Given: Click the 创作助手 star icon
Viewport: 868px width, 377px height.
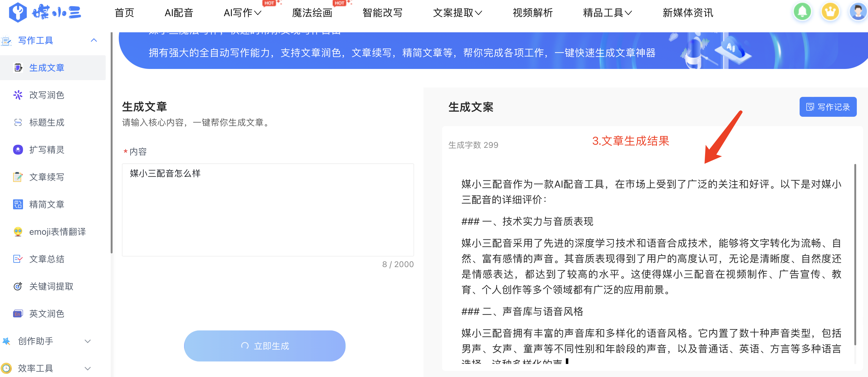Looking at the screenshot, I should [x=7, y=341].
